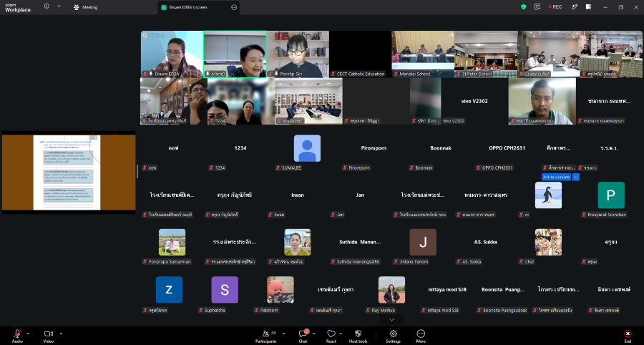
Task: Click the green encryption shield icon
Action: click(x=523, y=7)
